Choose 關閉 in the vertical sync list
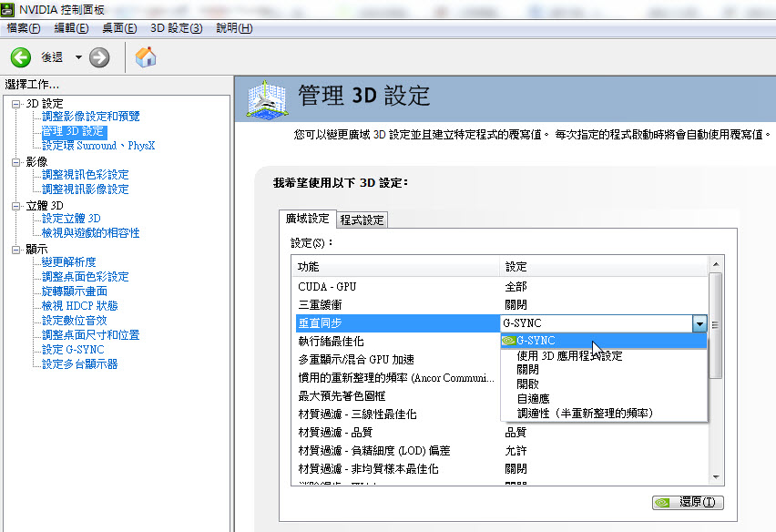The width and height of the screenshot is (776, 532). [527, 370]
